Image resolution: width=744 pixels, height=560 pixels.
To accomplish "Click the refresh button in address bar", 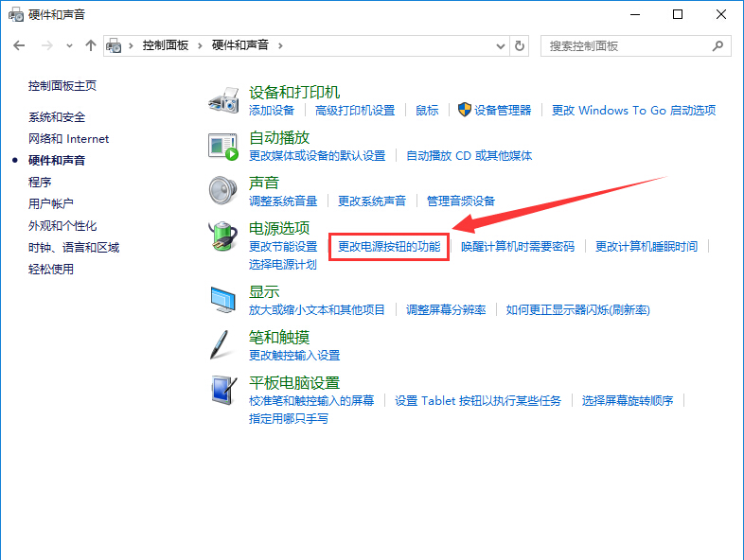I will point(520,45).
